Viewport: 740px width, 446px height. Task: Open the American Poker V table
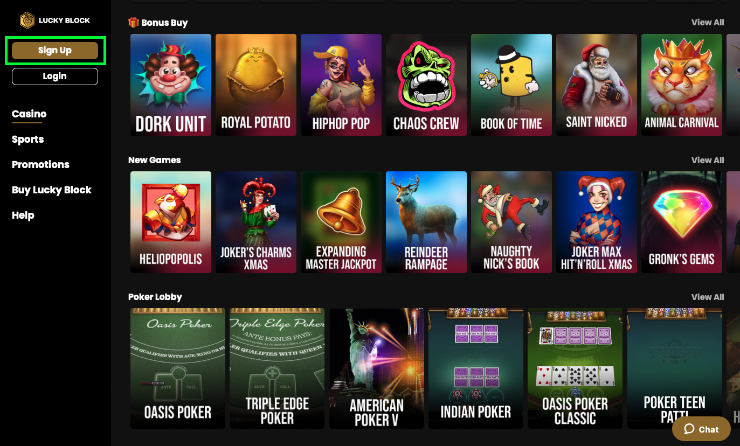[377, 368]
